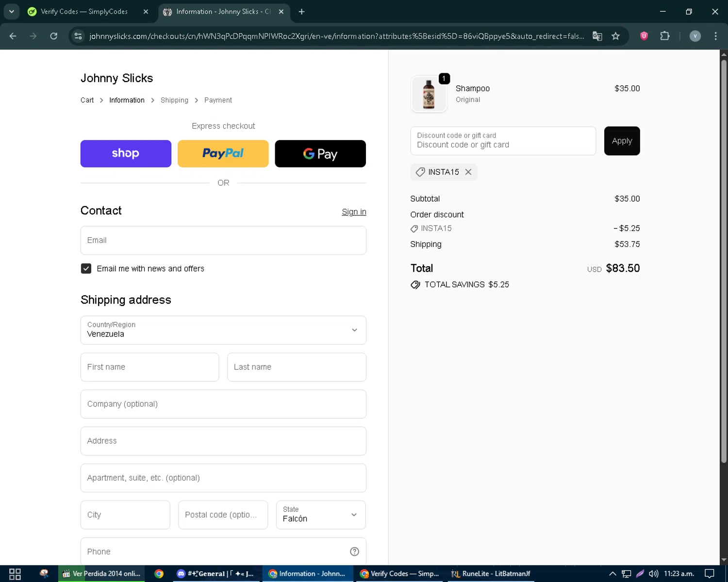Select the Information Johnny Slicks tab

(x=217, y=12)
